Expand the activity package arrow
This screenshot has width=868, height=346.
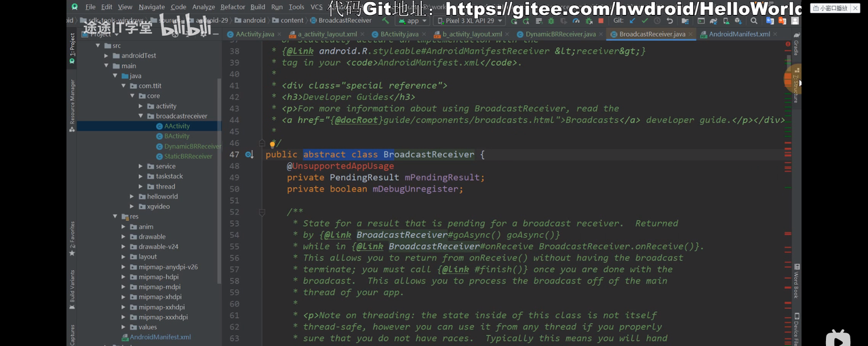point(141,107)
